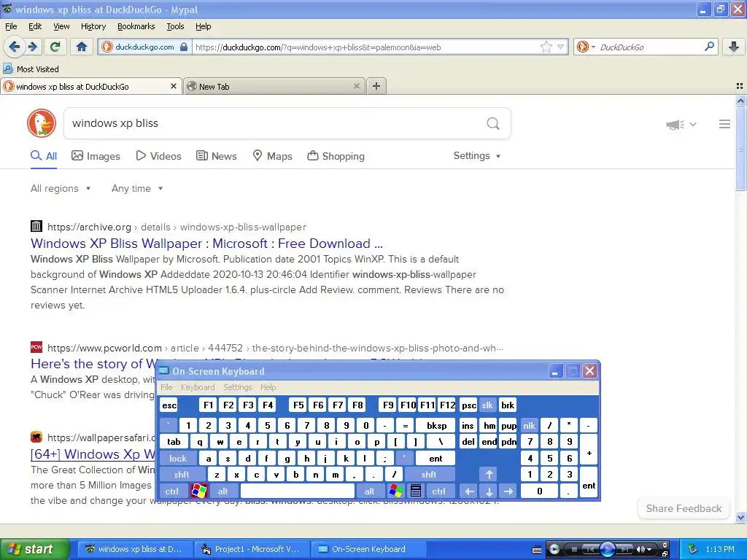This screenshot has height=560, width=747.
Task: Open the browser home page
Action: (x=82, y=47)
